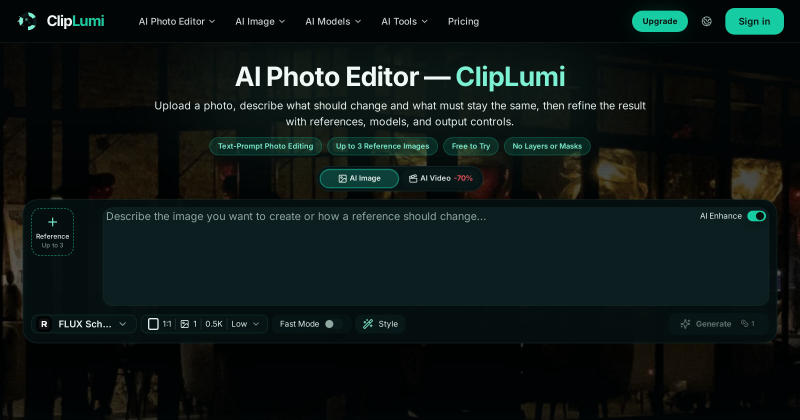This screenshot has height=420, width=800.
Task: Open the Pricing page
Action: pos(463,21)
